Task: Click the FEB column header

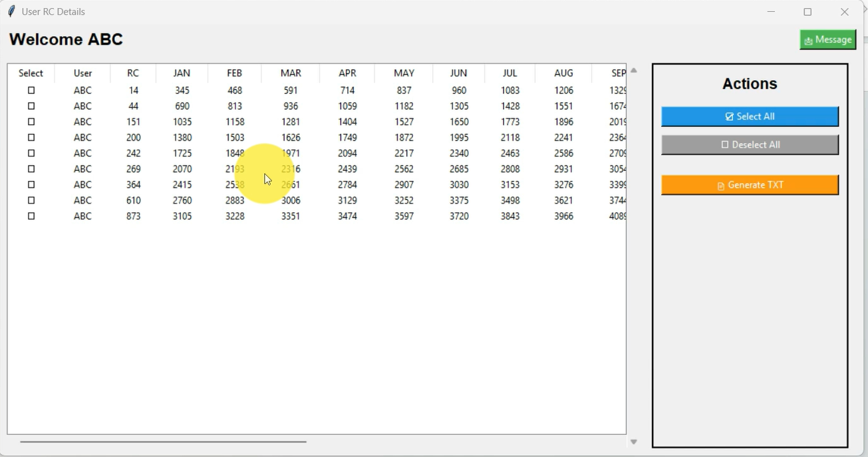Action: point(234,73)
